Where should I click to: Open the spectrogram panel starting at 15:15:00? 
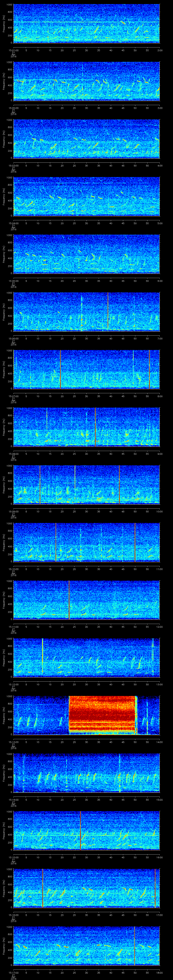pos(87,831)
